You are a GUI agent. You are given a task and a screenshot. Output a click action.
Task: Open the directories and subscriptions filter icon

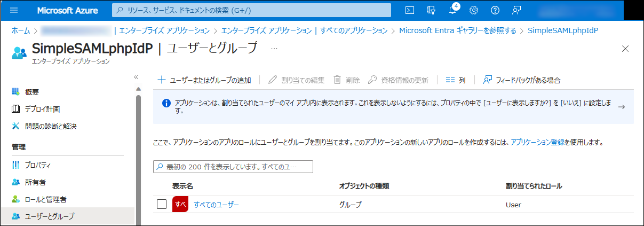(x=432, y=10)
